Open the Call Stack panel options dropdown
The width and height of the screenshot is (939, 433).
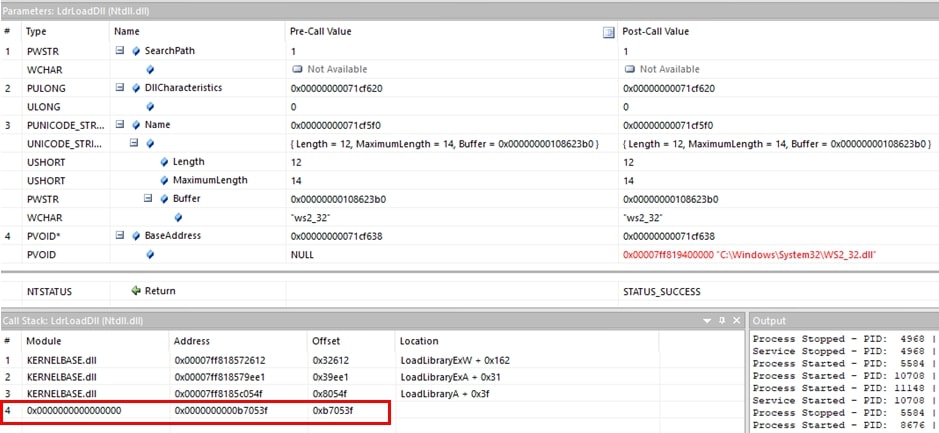point(707,321)
